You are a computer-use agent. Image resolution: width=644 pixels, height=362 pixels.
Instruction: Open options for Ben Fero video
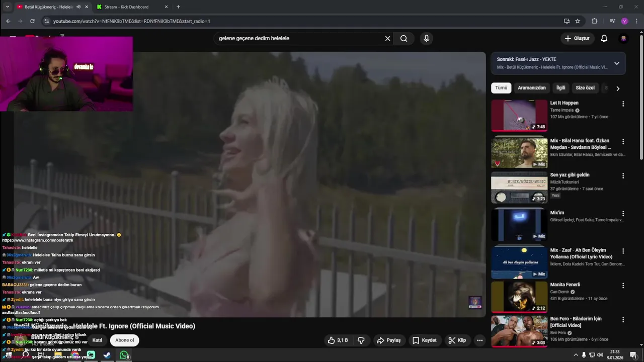click(x=623, y=320)
